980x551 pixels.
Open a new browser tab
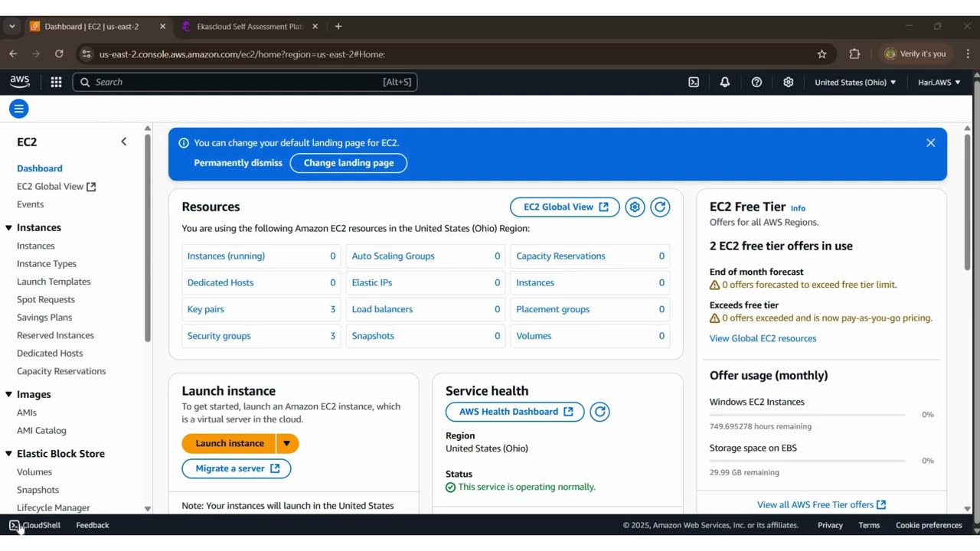(x=338, y=26)
